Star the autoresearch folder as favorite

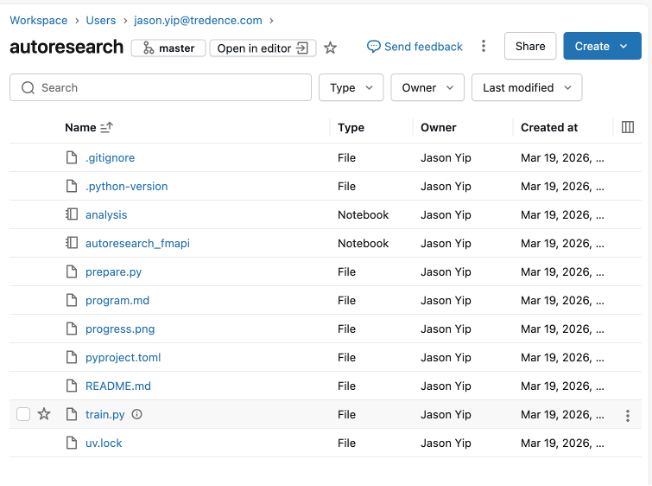tap(331, 47)
